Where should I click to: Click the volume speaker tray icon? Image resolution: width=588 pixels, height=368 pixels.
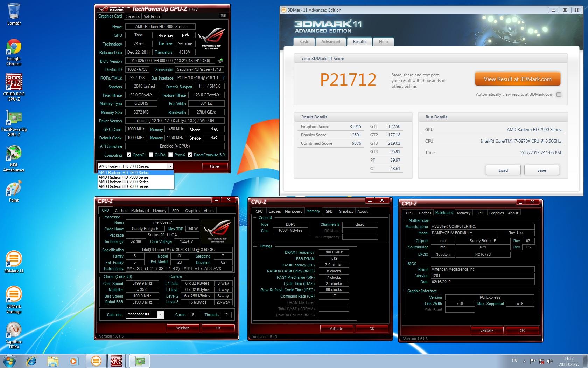(x=550, y=361)
